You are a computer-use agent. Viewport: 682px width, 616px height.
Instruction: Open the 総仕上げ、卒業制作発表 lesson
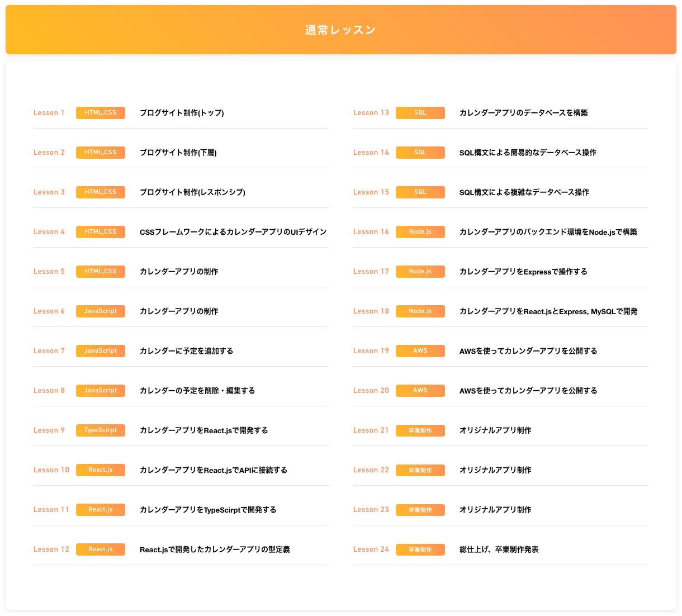coord(499,549)
